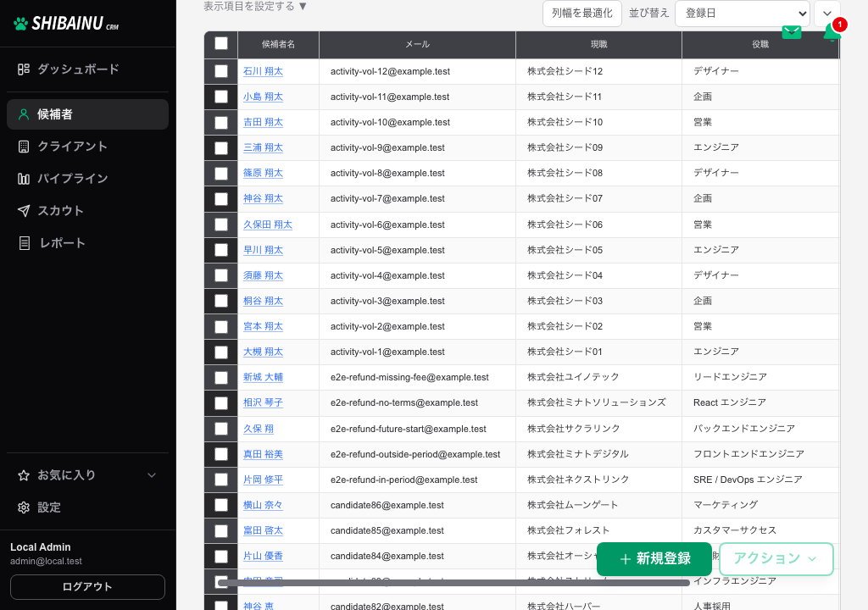This screenshot has height=610, width=868.
Task: Go to クライアント page
Action: pos(87,147)
